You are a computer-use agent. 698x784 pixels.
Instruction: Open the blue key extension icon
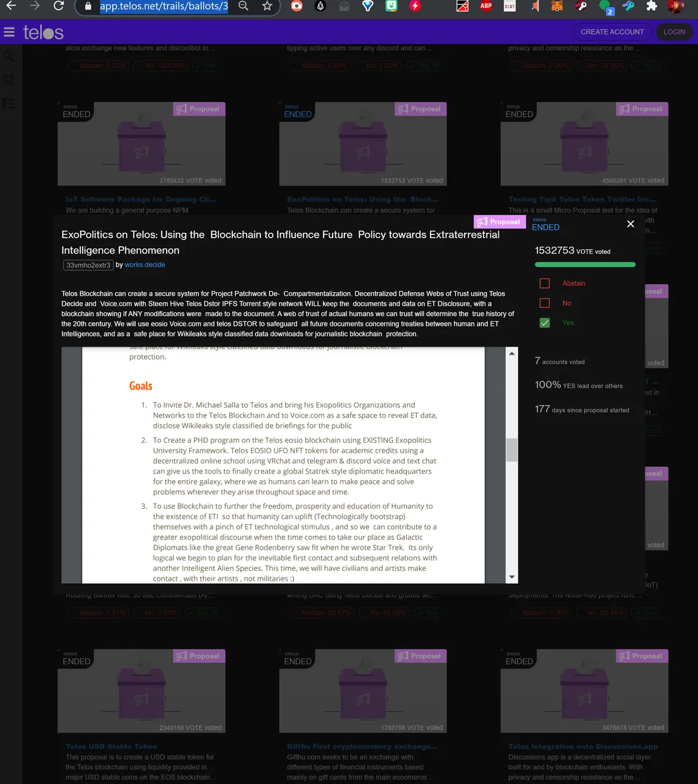tap(628, 6)
